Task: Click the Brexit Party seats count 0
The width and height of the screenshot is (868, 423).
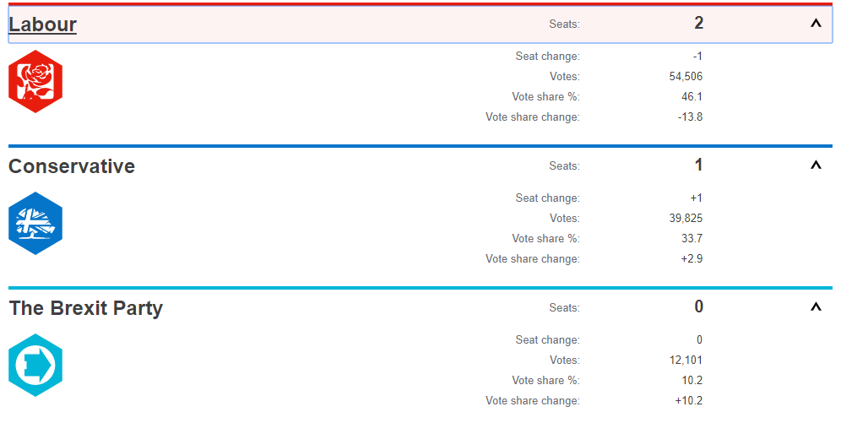Action: point(698,306)
